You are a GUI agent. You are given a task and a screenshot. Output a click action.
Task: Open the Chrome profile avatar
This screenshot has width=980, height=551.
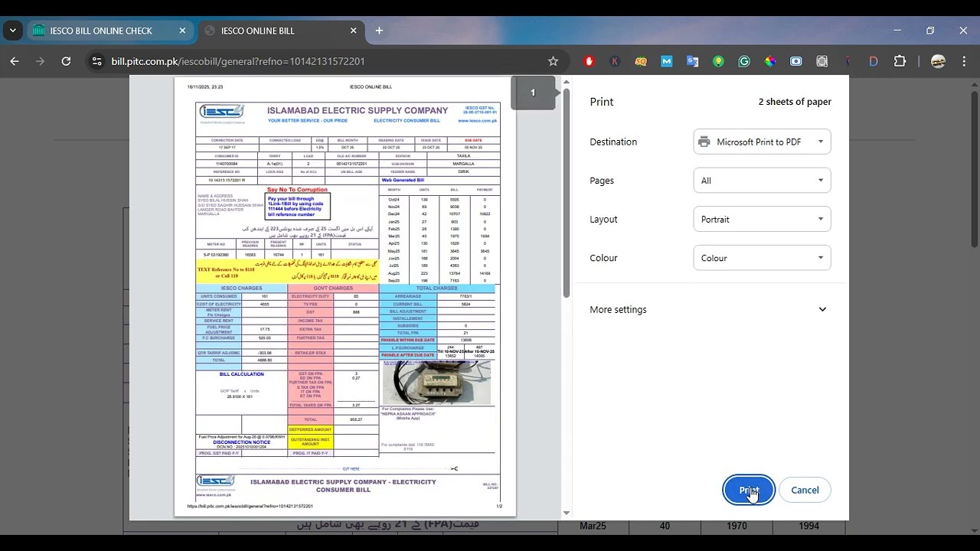pos(938,61)
